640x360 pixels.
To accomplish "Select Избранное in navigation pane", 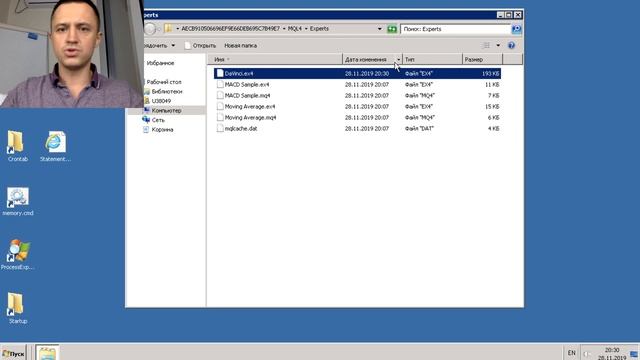I will click(160, 63).
